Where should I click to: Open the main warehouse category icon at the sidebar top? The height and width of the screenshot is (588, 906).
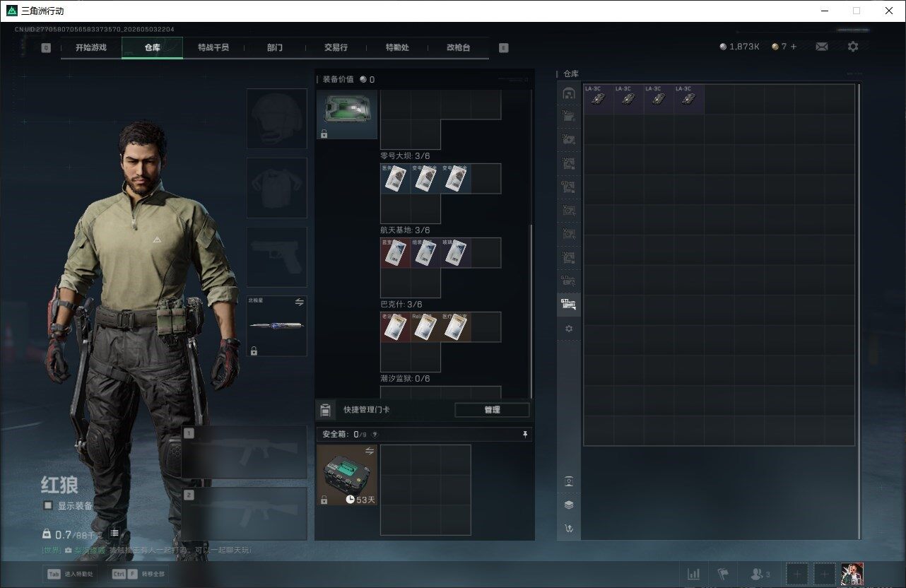pos(569,93)
